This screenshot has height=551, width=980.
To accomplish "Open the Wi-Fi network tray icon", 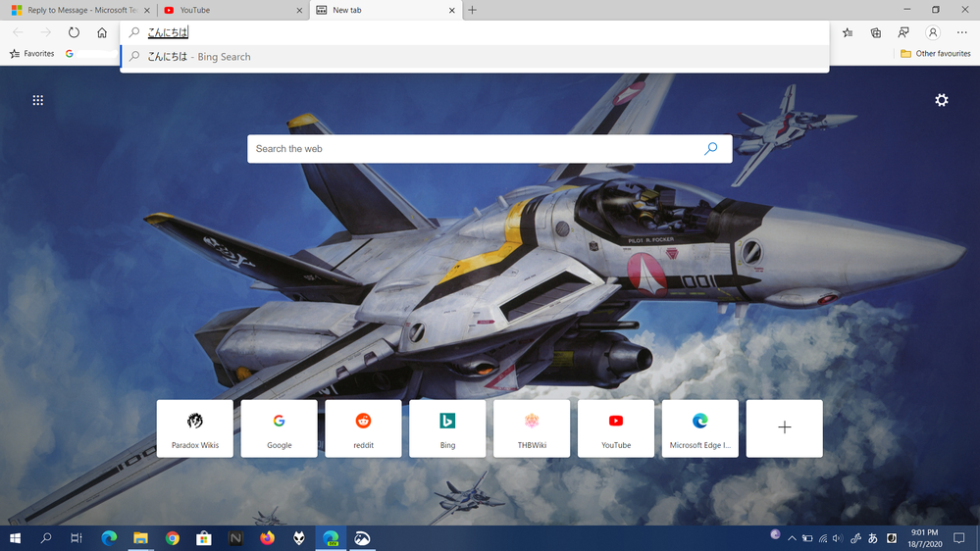I will click(x=823, y=538).
